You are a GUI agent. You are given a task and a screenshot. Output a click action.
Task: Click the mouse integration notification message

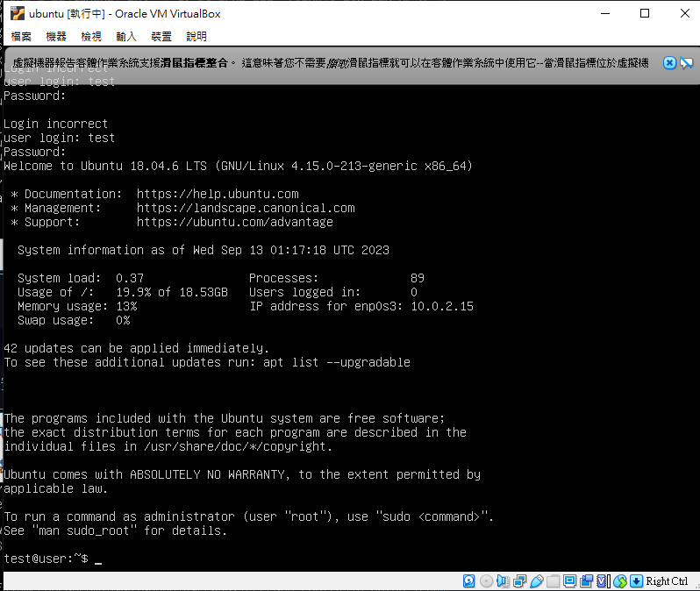[331, 63]
